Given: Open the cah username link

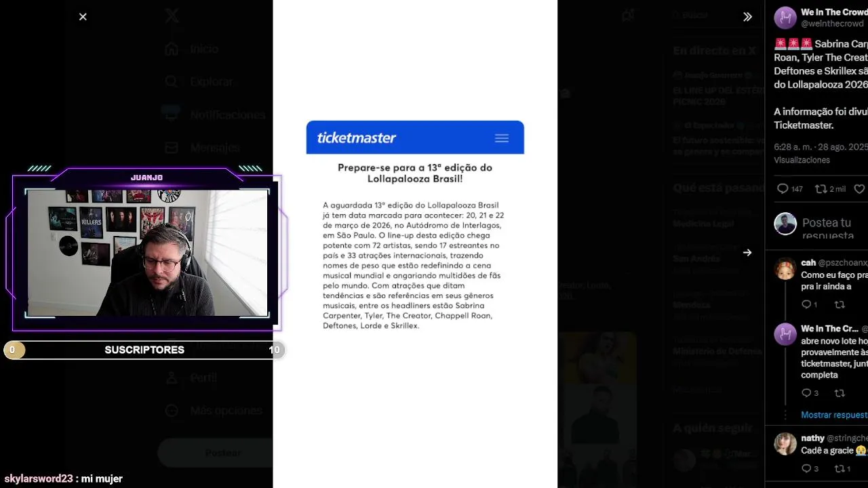Looking at the screenshot, I should click(x=808, y=262).
